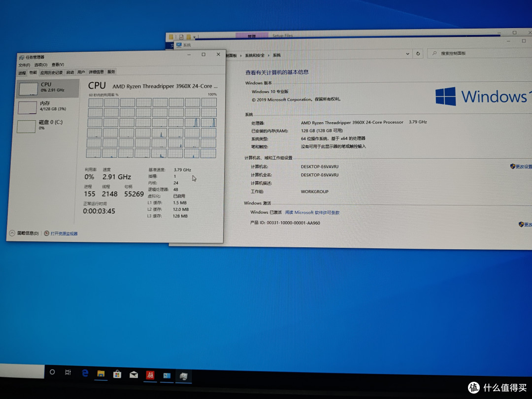
Task: Switch to the 服务 tab
Action: pos(111,71)
